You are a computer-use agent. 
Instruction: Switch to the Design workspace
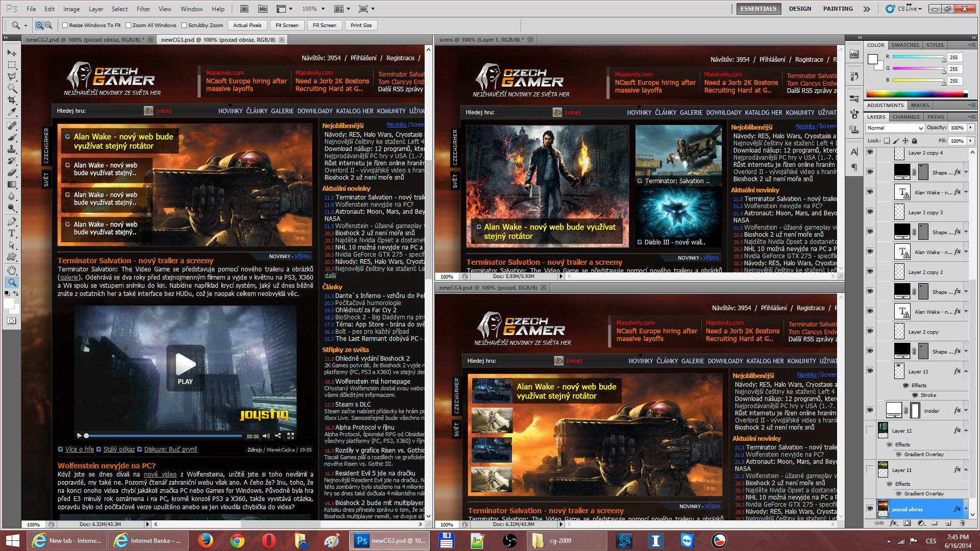click(x=800, y=9)
